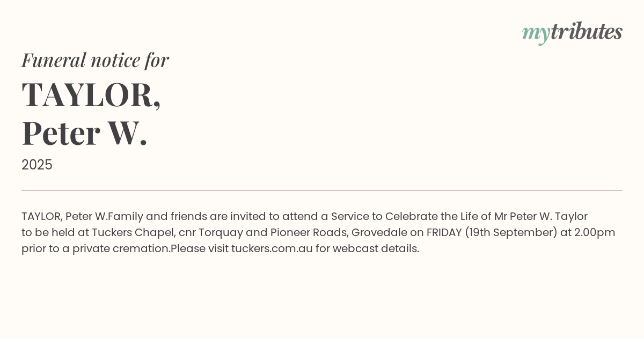Viewport: 644px width, 338px height.
Task: Select the '(19th September)' date text
Action: coord(509,232)
